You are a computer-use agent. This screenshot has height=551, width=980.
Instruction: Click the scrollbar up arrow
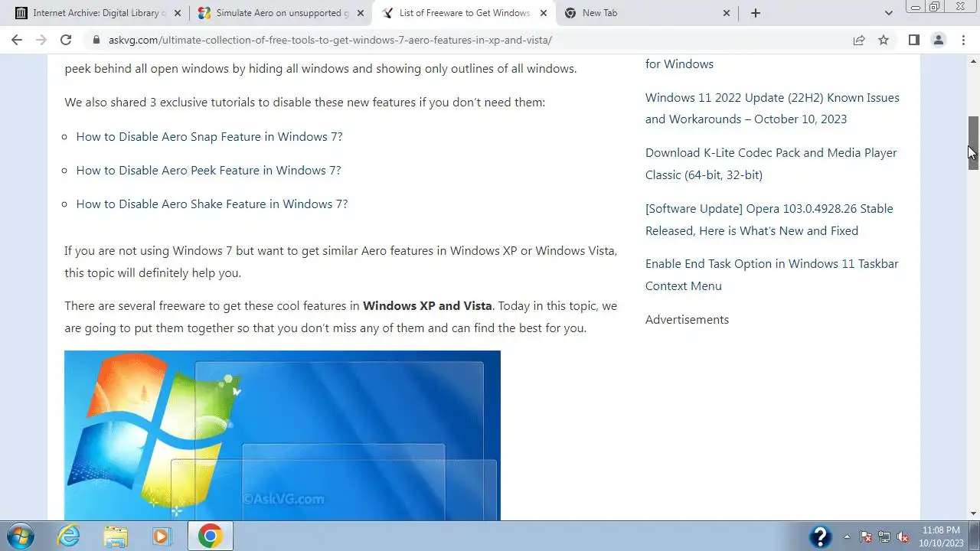click(x=973, y=61)
